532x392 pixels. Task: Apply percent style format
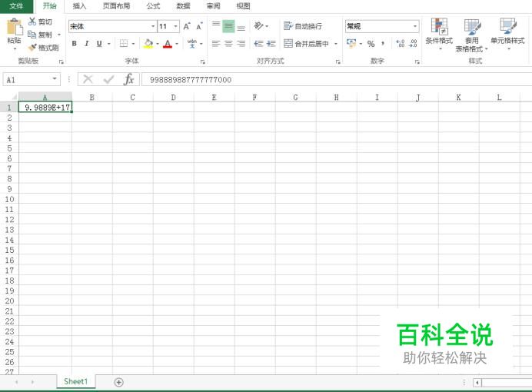point(371,44)
